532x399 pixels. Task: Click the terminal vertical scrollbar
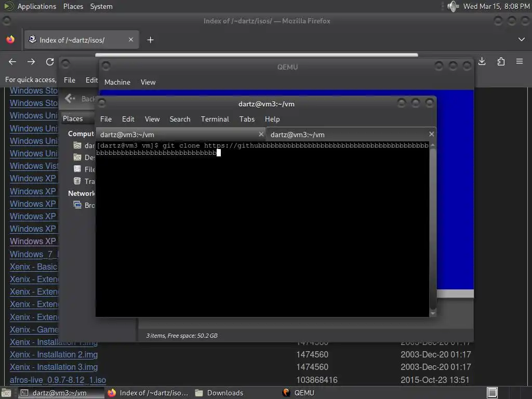(x=433, y=229)
